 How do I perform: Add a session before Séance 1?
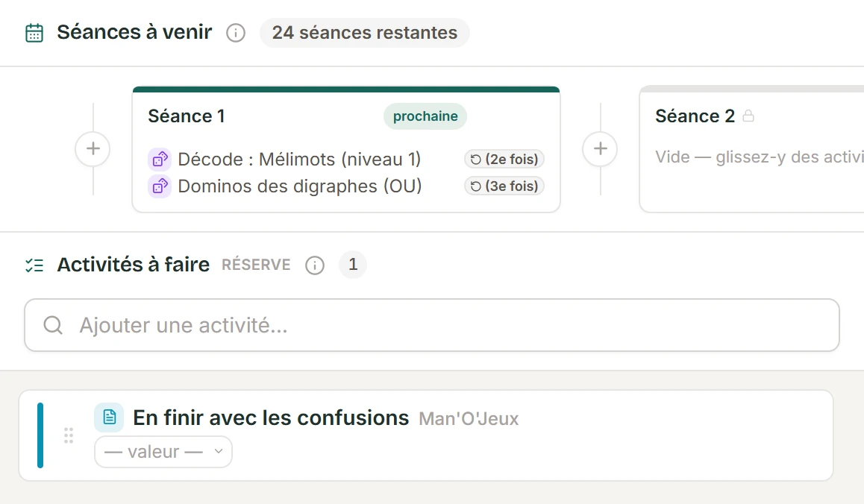pos(93,148)
